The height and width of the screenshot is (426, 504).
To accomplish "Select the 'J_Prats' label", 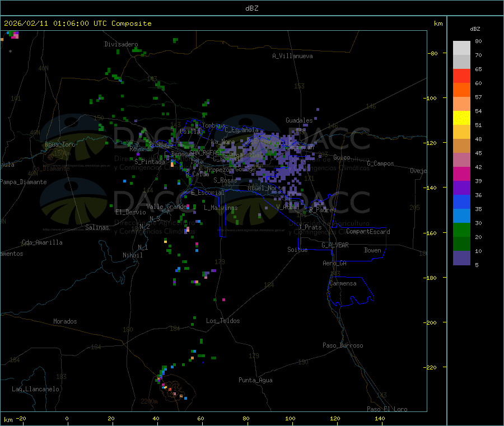I will click(310, 227).
